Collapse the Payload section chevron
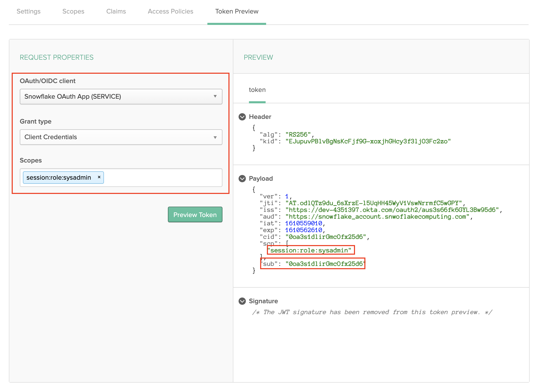539x392 pixels. [x=242, y=179]
